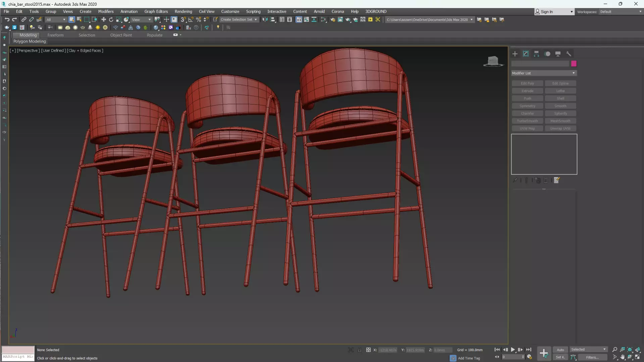Click the Unwrap UVW modifier button
This screenshot has width=644, height=362.
point(560,128)
